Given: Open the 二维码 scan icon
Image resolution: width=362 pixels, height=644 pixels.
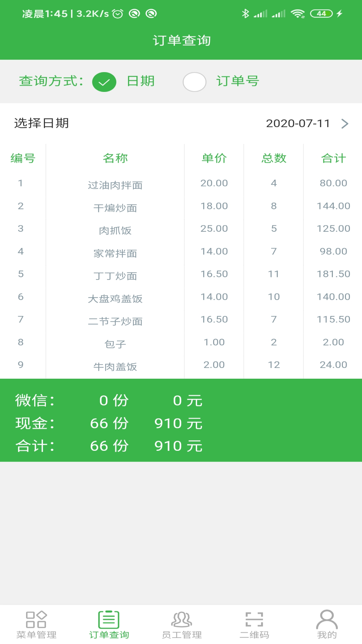Looking at the screenshot, I should (x=254, y=619).
